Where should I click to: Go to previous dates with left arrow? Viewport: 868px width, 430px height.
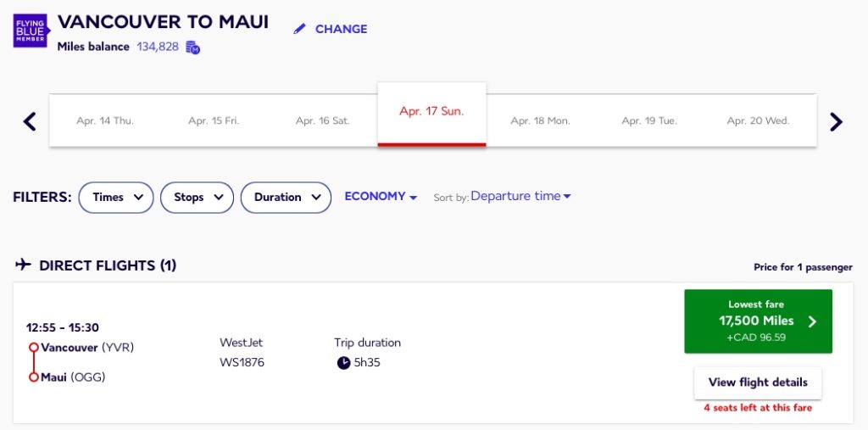tap(30, 121)
